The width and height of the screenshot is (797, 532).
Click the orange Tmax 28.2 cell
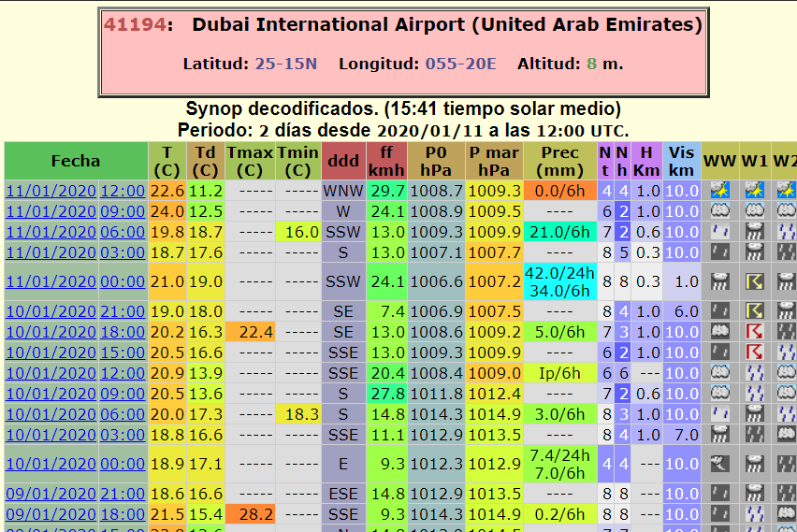click(250, 514)
